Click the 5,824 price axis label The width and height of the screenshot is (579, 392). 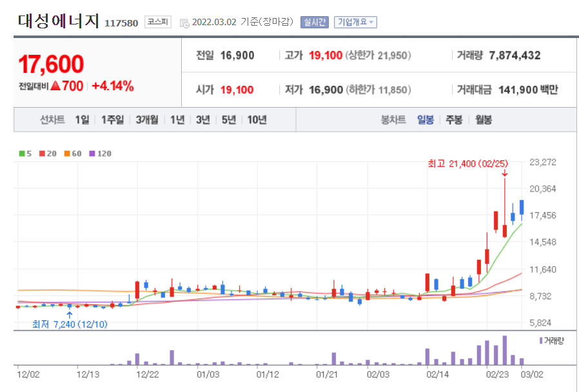[x=540, y=322]
